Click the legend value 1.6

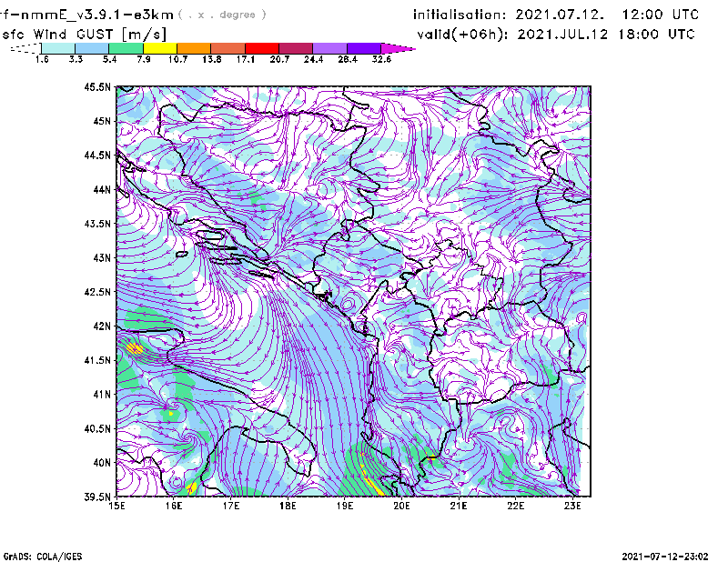[42, 59]
